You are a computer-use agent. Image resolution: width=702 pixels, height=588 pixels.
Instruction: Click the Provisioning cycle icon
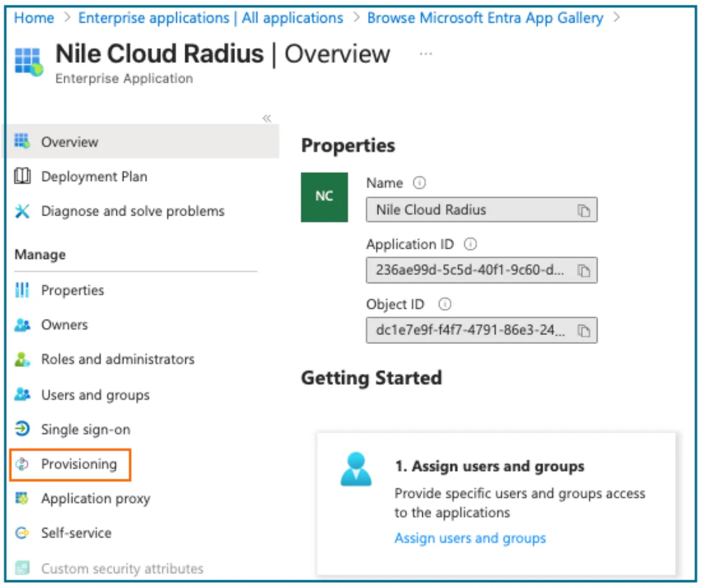click(x=23, y=464)
